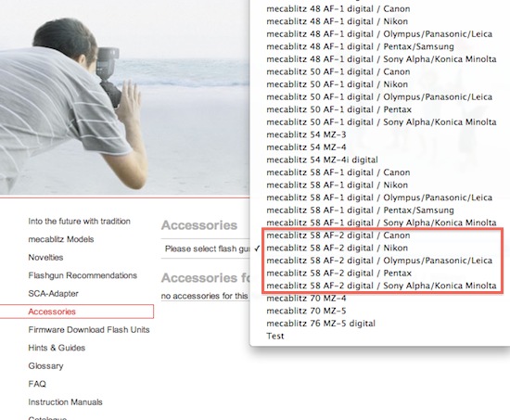The height and width of the screenshot is (420, 510).
Task: Choose mecablitz 58 AF-1 digital / Olympus/Panasonic/Leica
Action: (x=379, y=197)
